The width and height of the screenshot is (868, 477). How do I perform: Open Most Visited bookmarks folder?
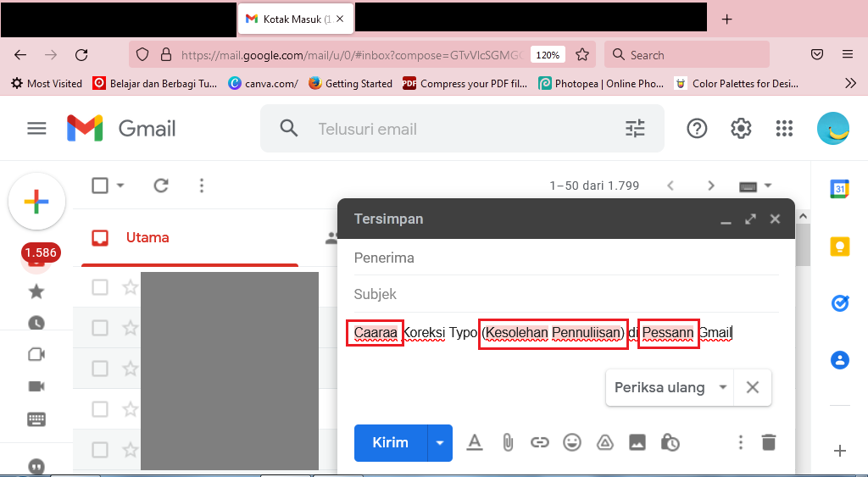click(x=47, y=84)
